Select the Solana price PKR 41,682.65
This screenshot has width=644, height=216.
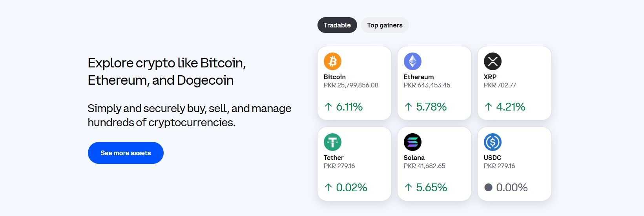pyautogui.click(x=425, y=166)
